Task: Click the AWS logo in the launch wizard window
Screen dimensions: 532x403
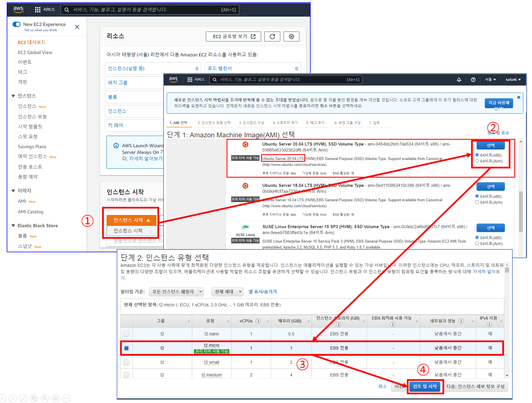Action: point(173,79)
